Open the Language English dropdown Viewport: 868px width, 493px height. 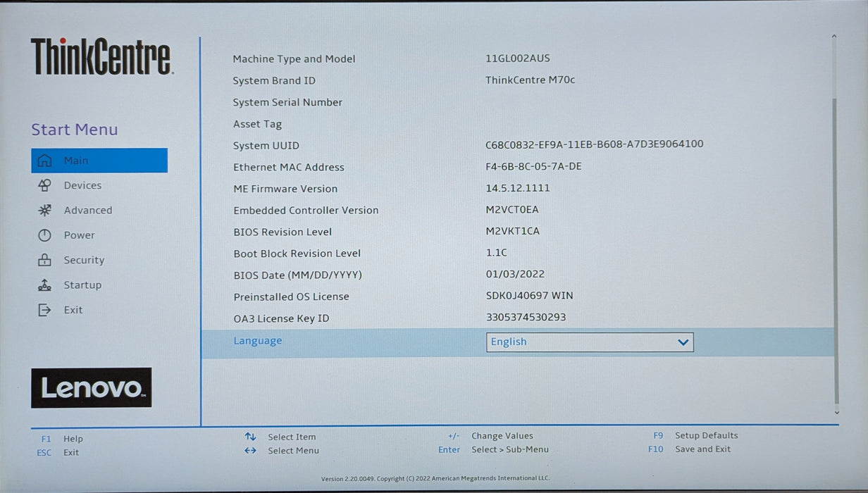pos(590,342)
